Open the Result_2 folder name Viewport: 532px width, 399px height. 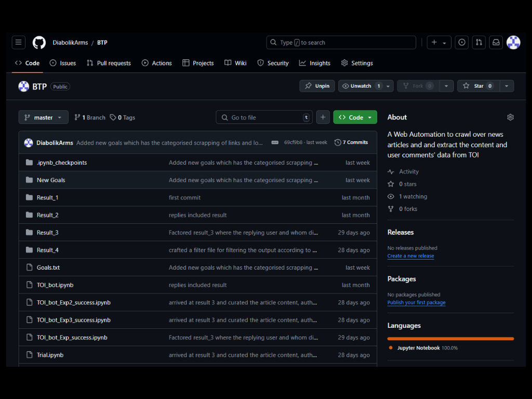[x=47, y=215]
